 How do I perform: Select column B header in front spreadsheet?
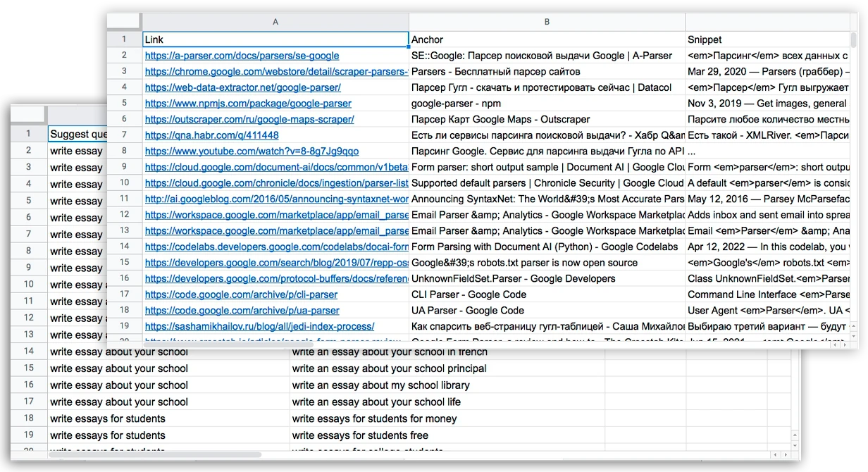click(547, 22)
